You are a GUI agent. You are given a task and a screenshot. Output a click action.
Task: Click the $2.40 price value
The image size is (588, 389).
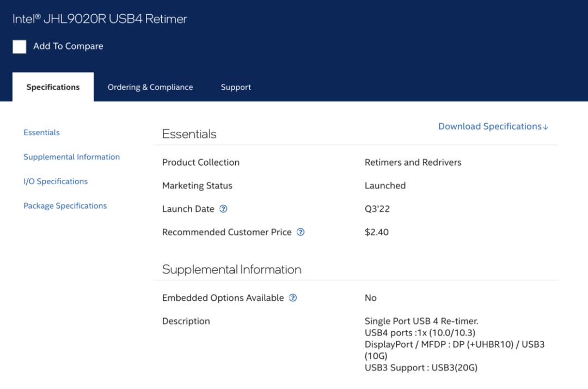[x=377, y=232]
